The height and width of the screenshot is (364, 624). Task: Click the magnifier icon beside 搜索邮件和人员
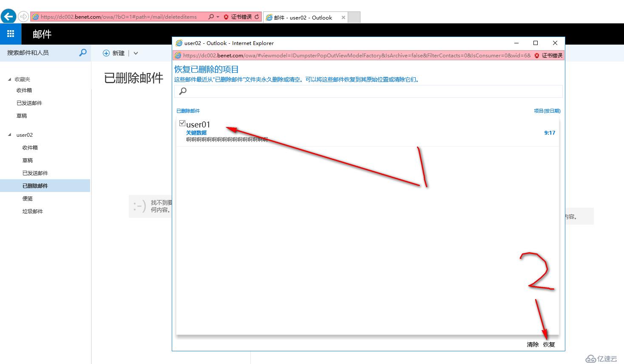[83, 53]
